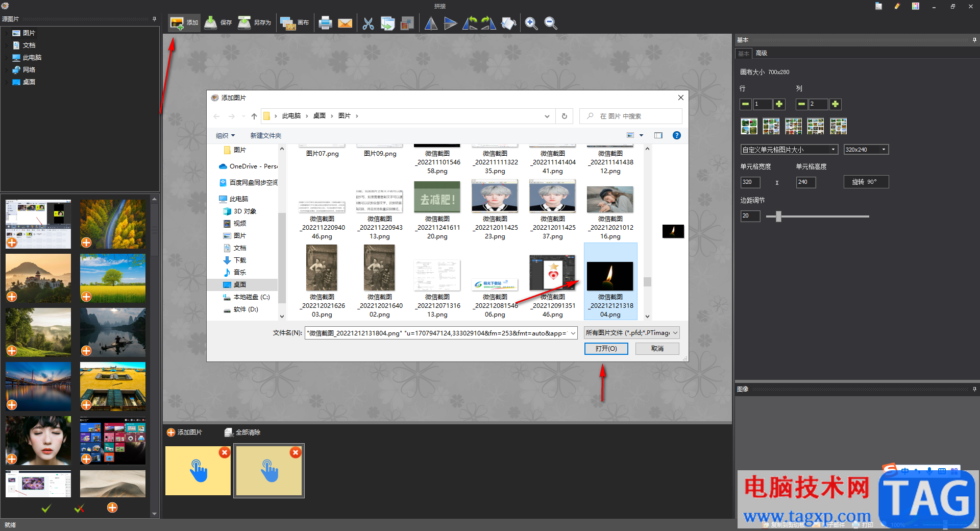
Task: Click the 边距调节 margin slider handle
Action: tap(778, 216)
